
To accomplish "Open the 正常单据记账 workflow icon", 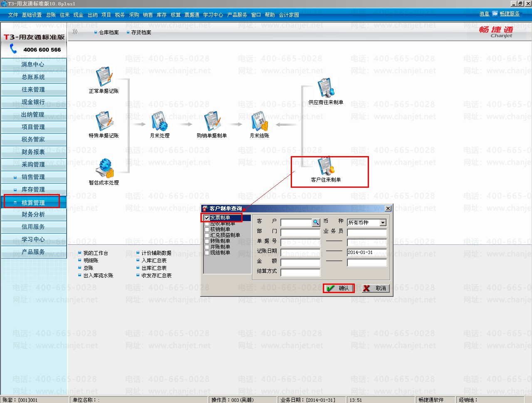I will tap(104, 77).
